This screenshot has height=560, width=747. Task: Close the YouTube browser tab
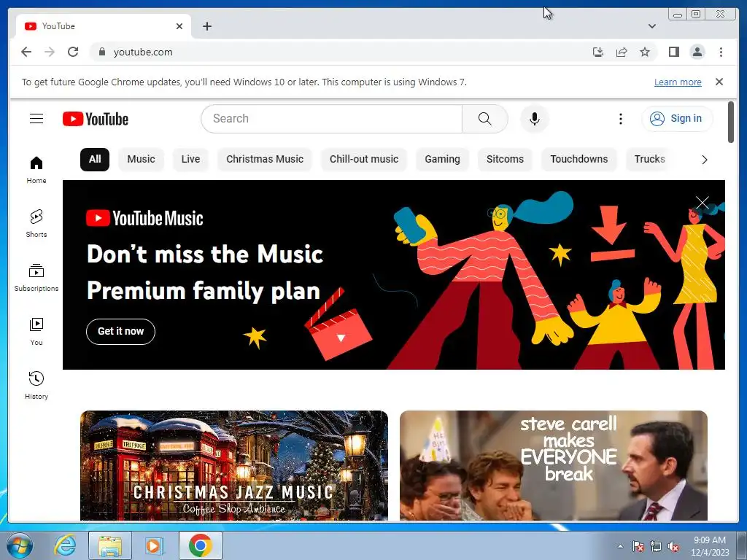179,26
